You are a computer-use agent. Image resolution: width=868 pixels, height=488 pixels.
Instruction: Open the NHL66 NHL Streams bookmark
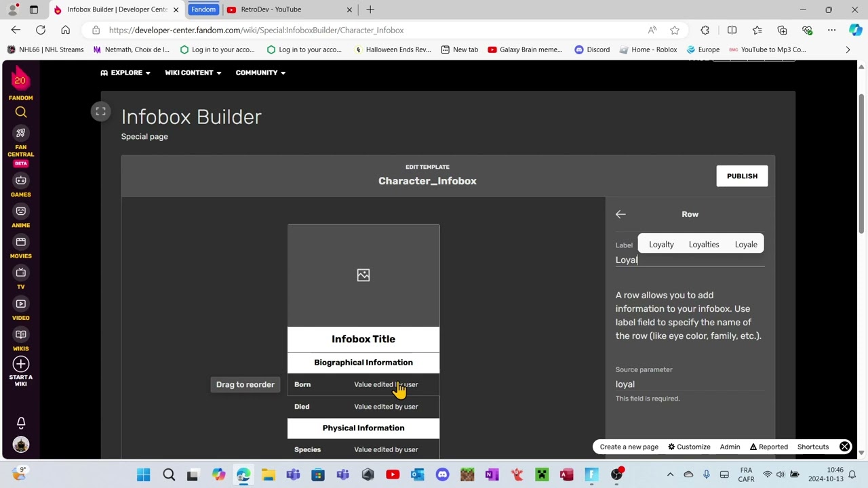(45, 49)
